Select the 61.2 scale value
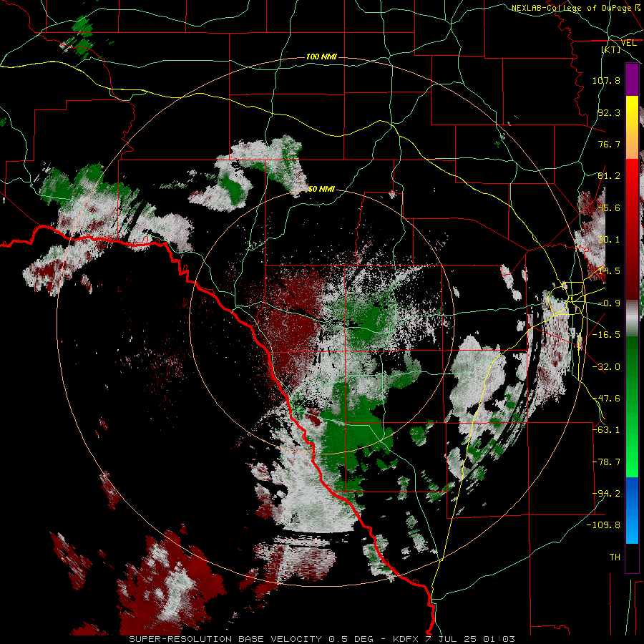644x644 pixels. point(609,176)
